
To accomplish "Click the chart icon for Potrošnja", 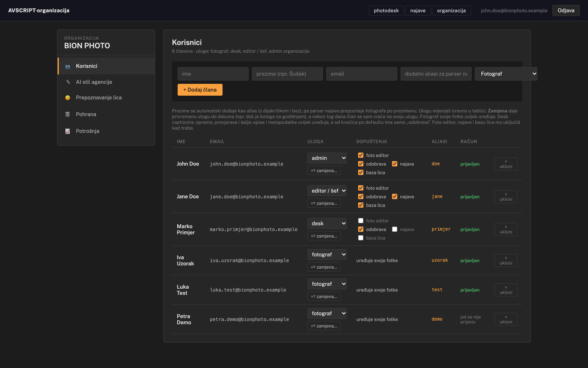I will pos(68,131).
